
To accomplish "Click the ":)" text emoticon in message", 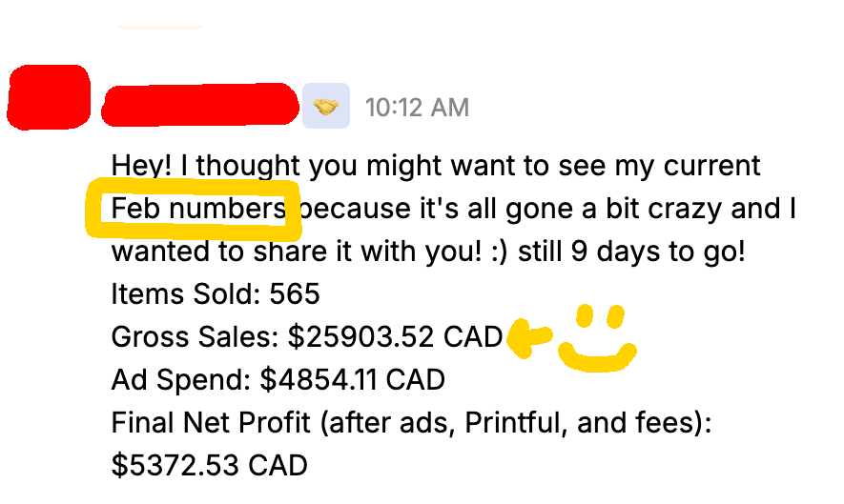I will click(x=500, y=252).
